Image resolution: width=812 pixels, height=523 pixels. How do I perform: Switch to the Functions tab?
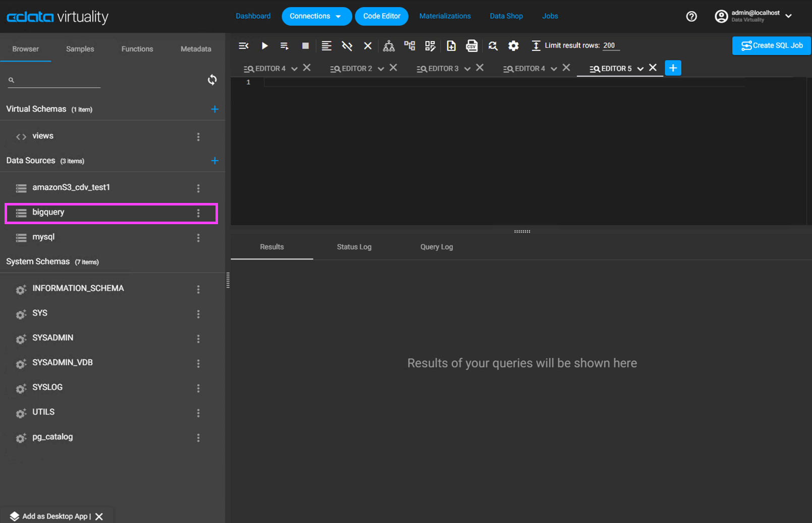137,49
